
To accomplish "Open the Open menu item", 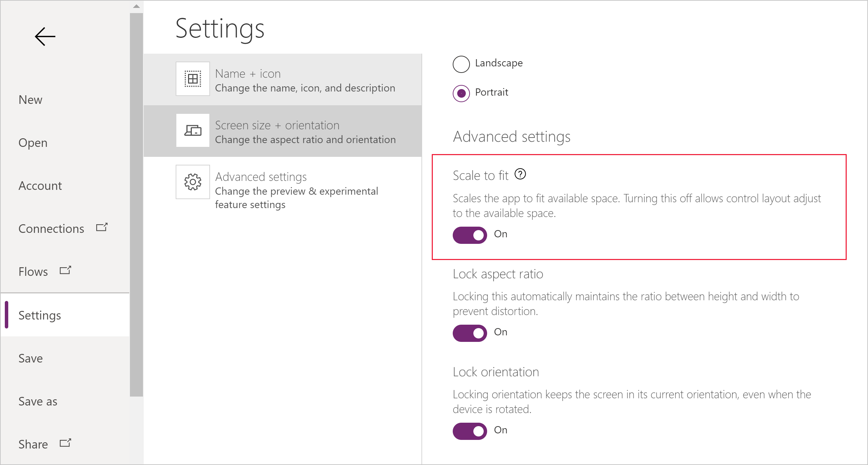I will [33, 141].
